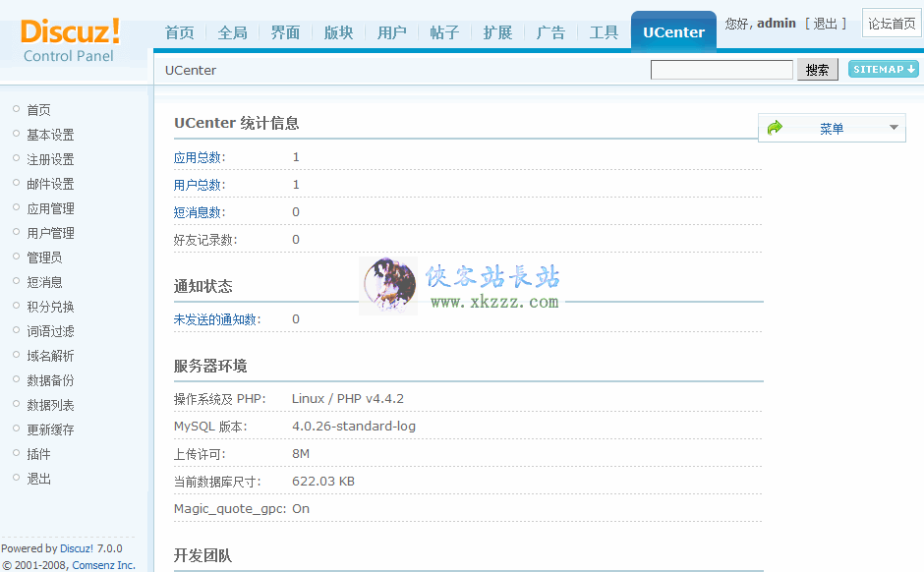This screenshot has width=924, height=572.
Task: Click the green arrow icon beside 菜单
Action: tap(775, 128)
